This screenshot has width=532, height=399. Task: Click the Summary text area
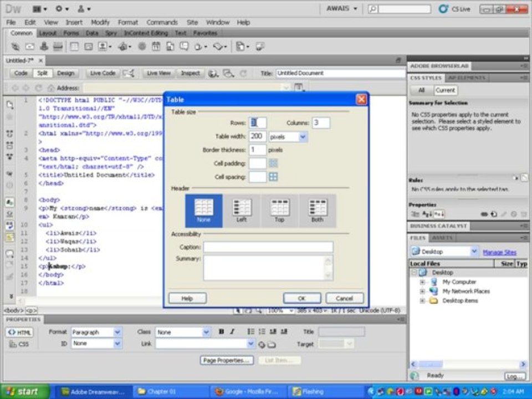[x=268, y=268]
